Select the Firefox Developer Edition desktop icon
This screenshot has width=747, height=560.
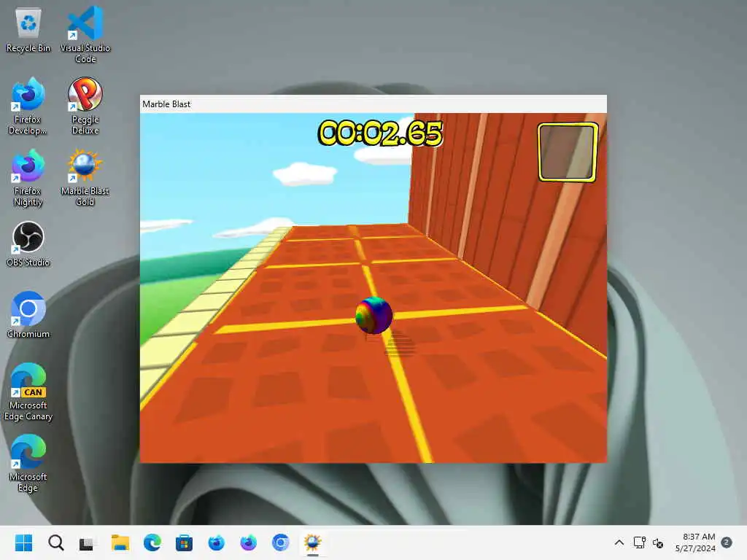28,106
